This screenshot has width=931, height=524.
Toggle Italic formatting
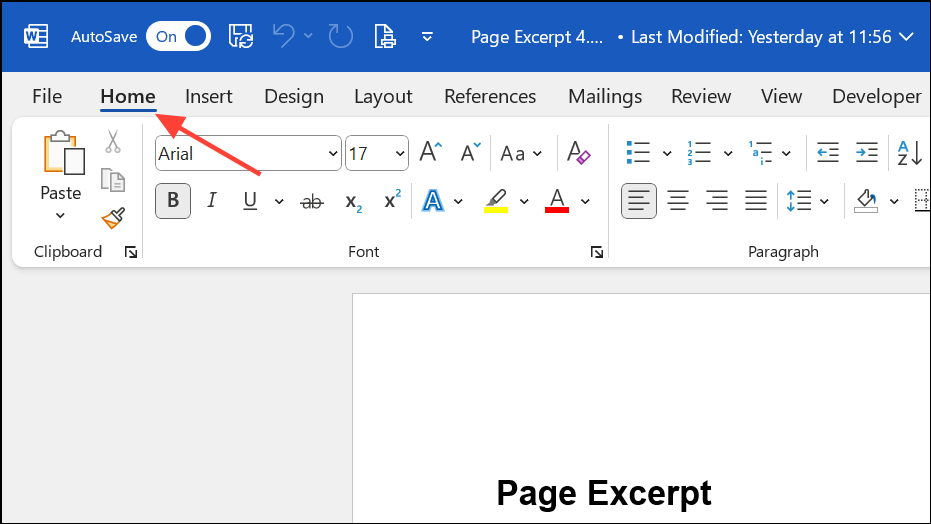pos(211,201)
